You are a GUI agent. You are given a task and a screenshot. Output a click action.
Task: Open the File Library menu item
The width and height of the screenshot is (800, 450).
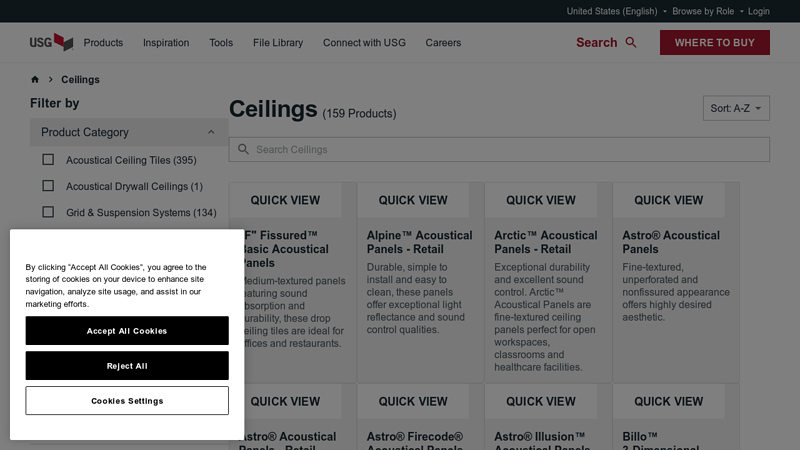[x=278, y=43]
